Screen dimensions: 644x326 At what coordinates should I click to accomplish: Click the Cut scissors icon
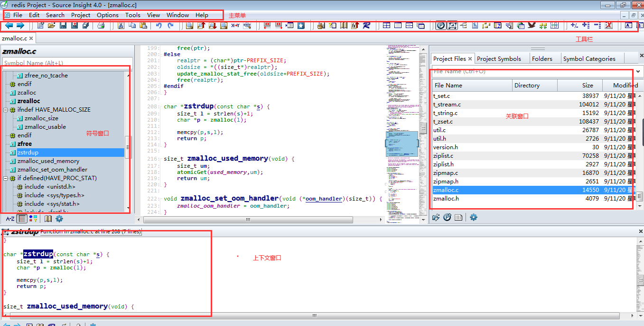pos(121,25)
